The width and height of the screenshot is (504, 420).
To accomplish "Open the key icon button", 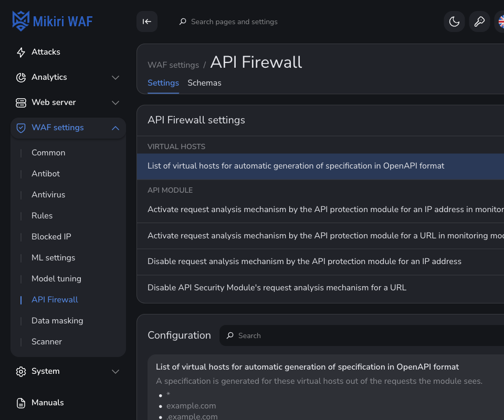I will click(x=479, y=22).
